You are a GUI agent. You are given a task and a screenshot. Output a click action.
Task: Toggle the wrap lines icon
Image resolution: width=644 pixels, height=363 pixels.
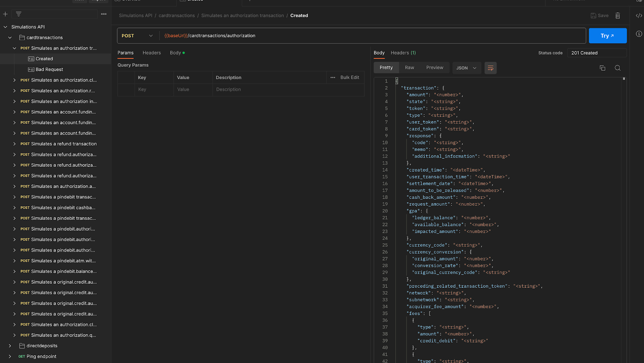pyautogui.click(x=491, y=68)
